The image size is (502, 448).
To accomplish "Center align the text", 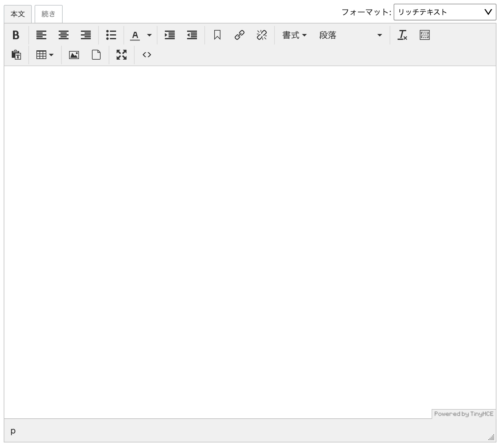I will 64,35.
